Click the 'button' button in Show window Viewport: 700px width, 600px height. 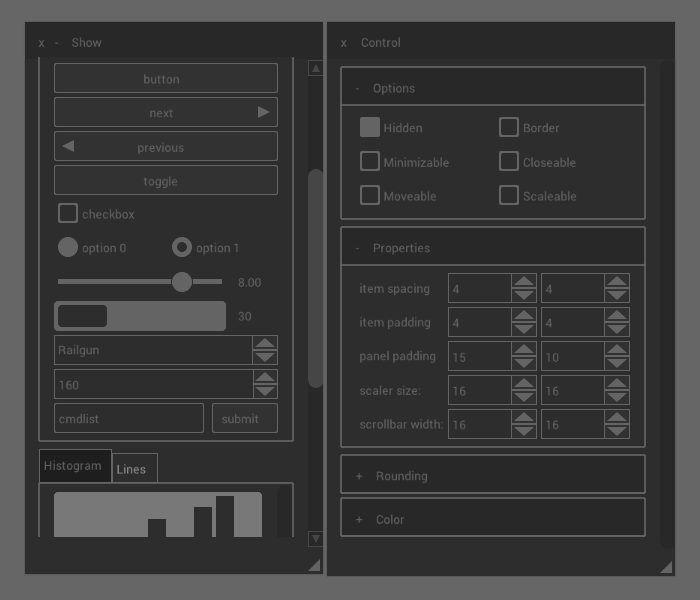coord(166,78)
